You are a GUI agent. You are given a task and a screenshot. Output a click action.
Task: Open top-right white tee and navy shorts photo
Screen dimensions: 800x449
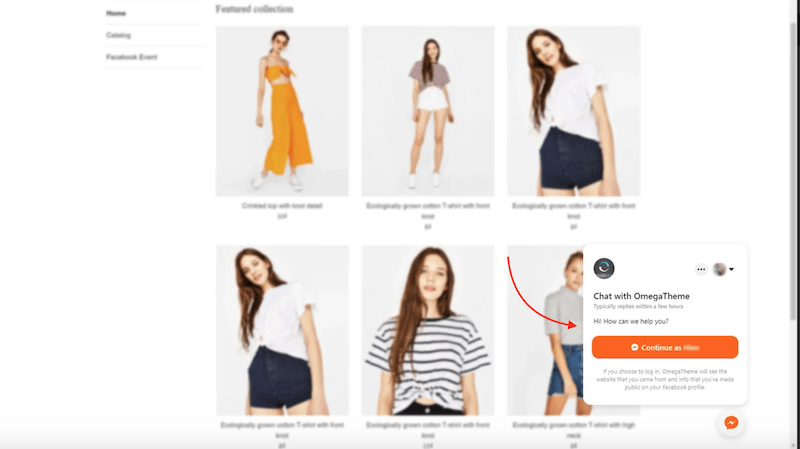click(573, 111)
